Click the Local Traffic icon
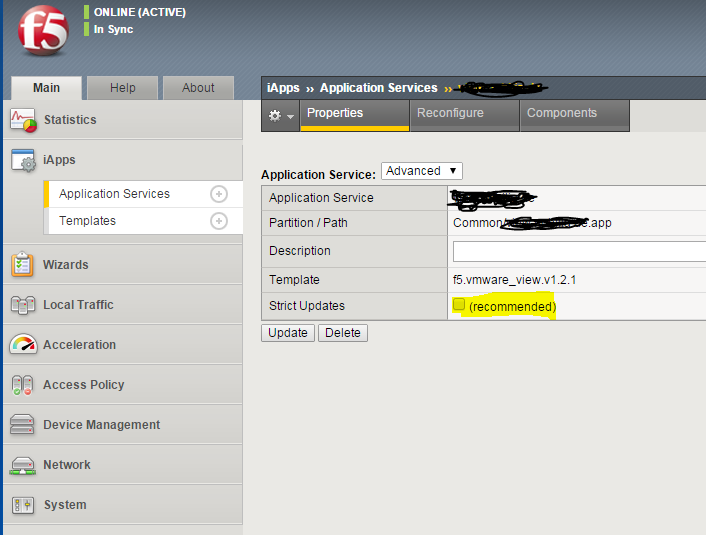The width and height of the screenshot is (706, 535). [23, 305]
